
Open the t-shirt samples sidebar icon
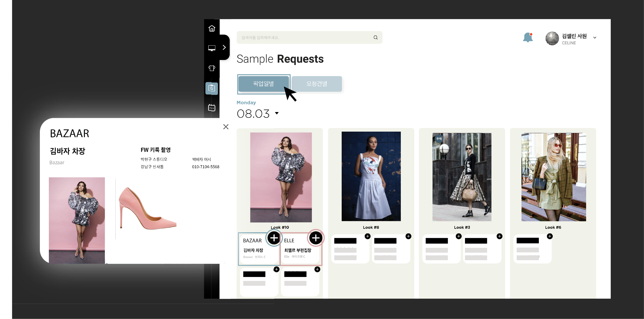click(212, 68)
